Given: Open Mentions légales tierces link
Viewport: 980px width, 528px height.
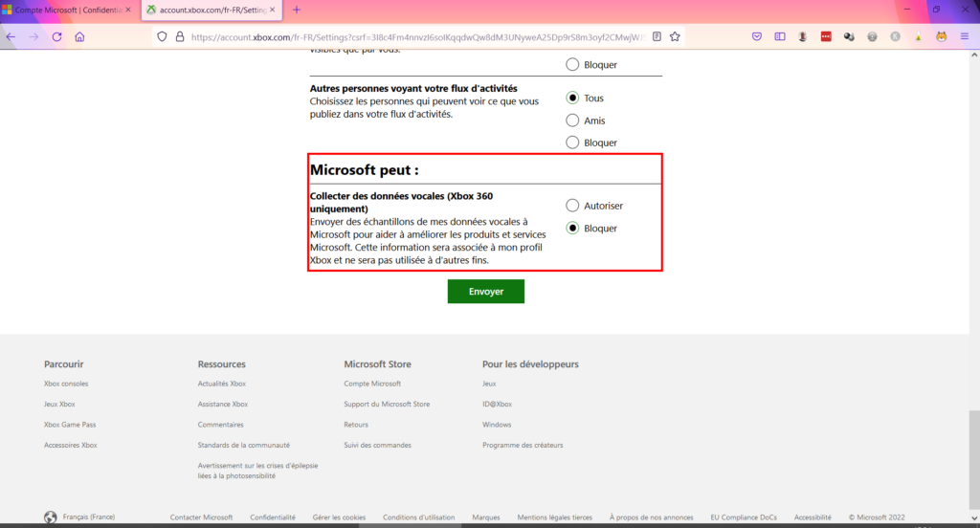Looking at the screenshot, I should coord(555,517).
